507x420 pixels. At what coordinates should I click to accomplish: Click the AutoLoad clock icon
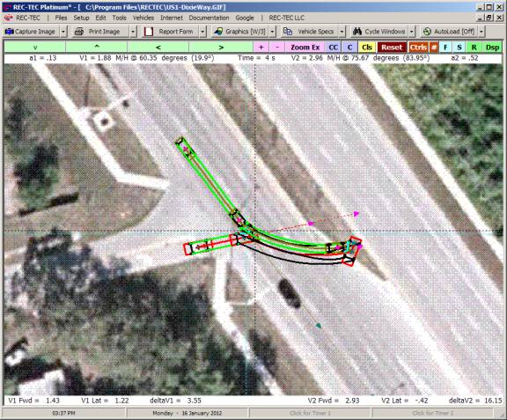(427, 32)
